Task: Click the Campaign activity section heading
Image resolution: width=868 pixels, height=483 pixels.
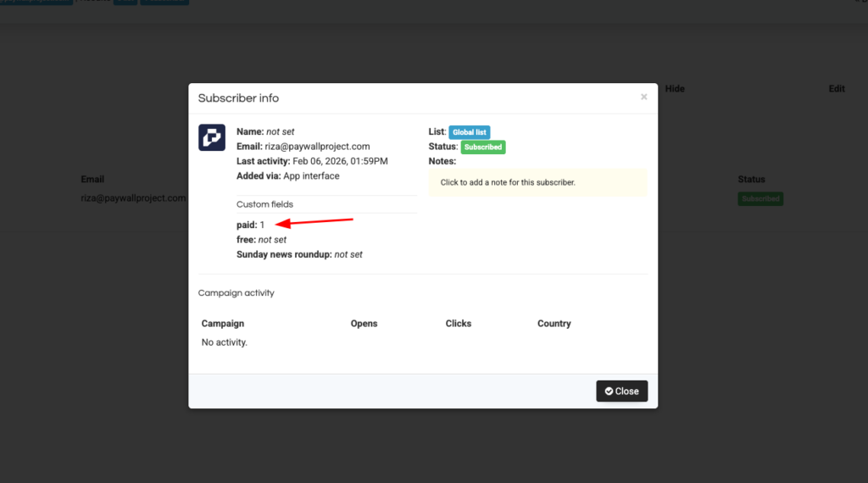Action: (x=236, y=293)
